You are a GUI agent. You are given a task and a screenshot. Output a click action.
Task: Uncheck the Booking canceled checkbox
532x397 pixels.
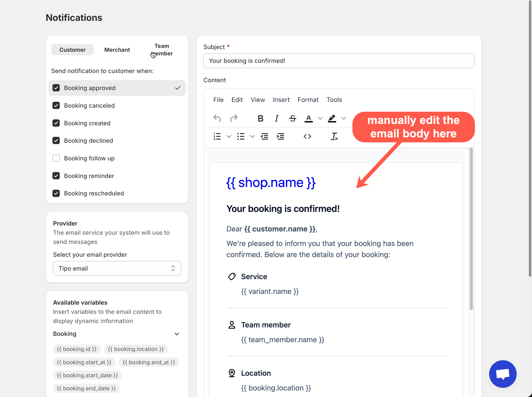56,106
